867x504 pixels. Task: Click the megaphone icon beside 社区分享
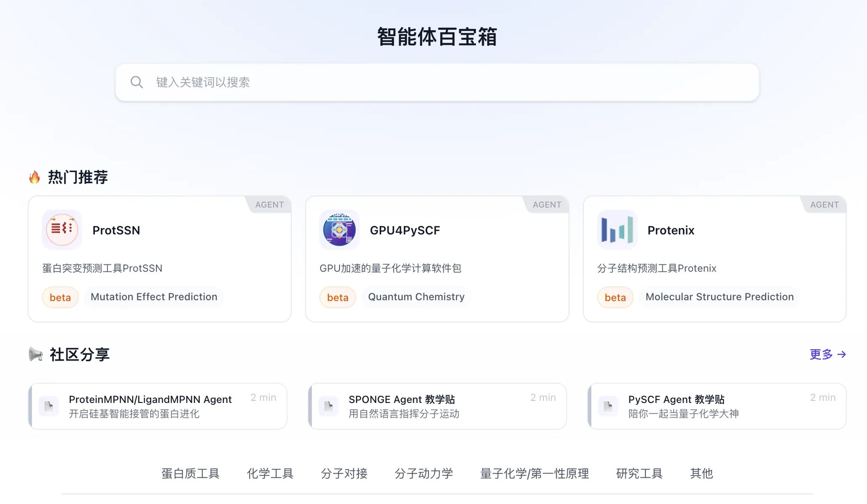36,354
